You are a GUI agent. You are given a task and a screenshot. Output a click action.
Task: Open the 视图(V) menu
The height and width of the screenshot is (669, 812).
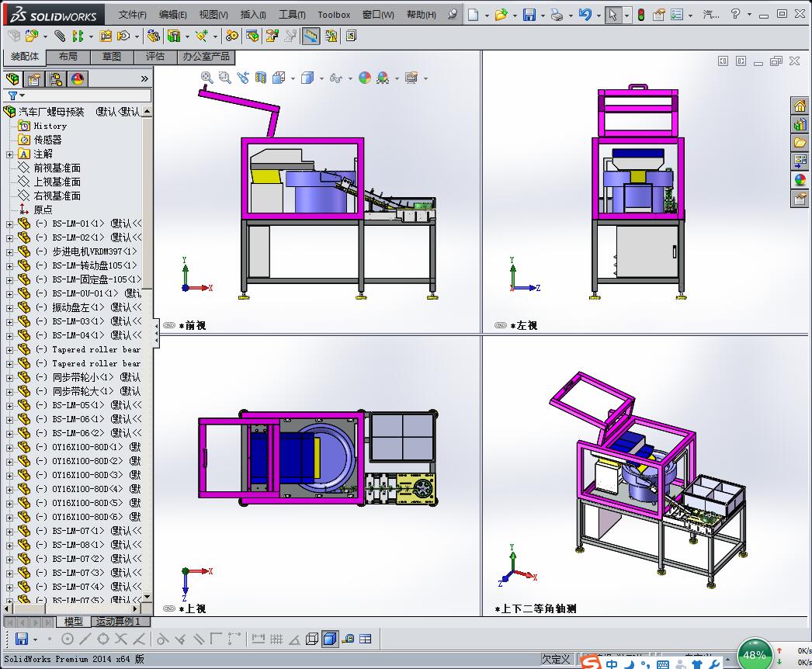[213, 15]
